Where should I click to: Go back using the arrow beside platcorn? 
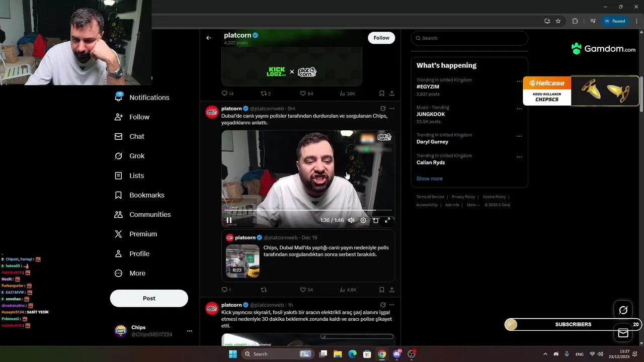point(208,38)
